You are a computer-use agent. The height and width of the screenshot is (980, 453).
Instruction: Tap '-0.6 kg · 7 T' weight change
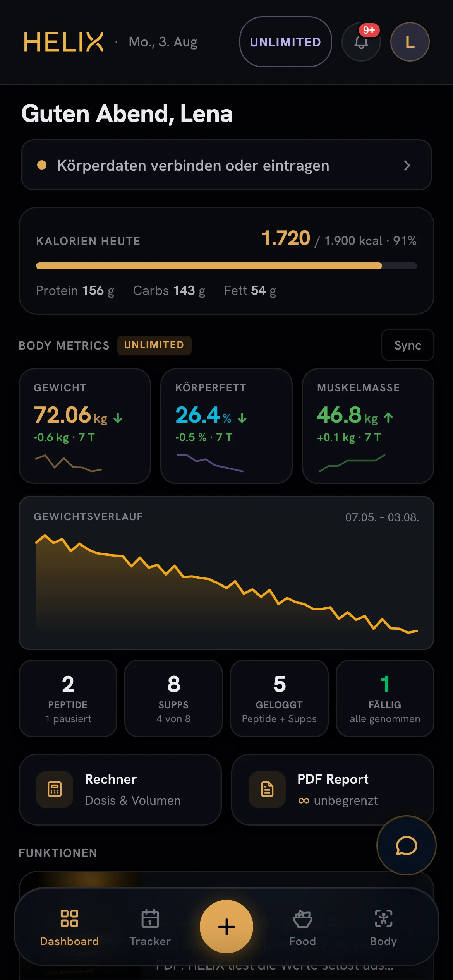coord(64,437)
